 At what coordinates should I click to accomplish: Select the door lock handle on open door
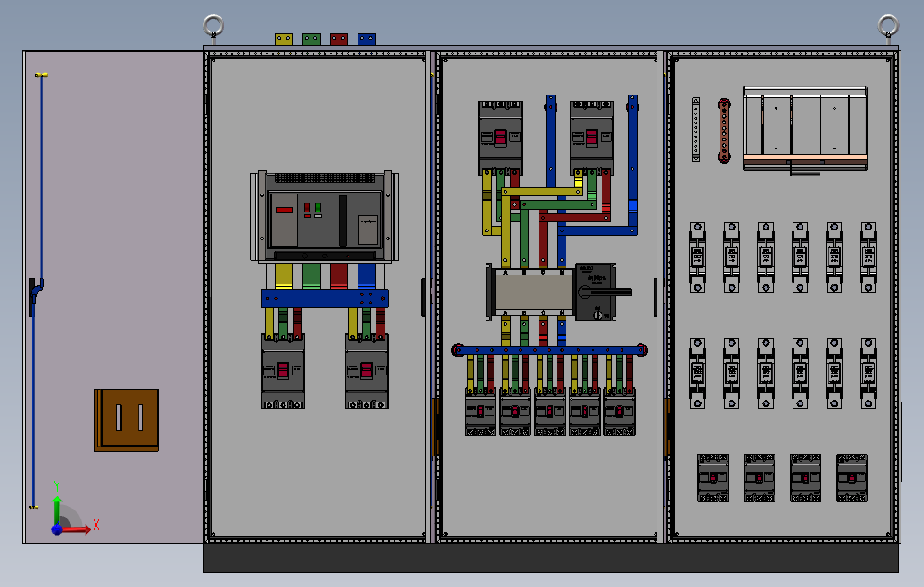tap(35, 296)
